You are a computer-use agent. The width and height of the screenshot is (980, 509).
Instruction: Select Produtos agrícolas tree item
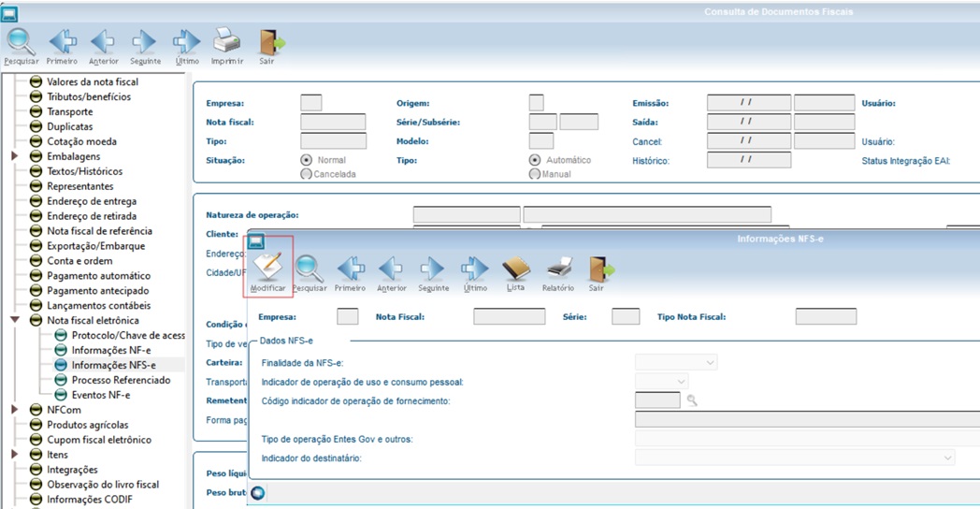click(88, 425)
